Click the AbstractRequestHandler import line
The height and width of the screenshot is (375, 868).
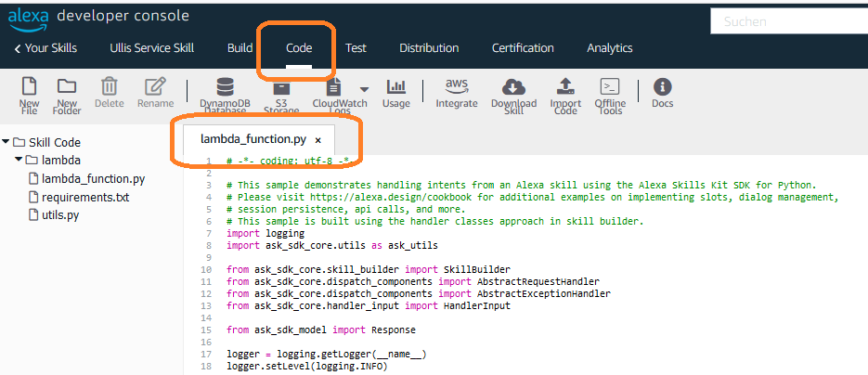tap(413, 282)
